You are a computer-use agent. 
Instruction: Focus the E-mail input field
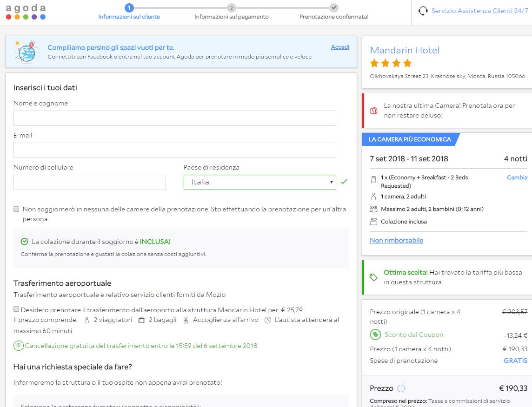pos(175,150)
